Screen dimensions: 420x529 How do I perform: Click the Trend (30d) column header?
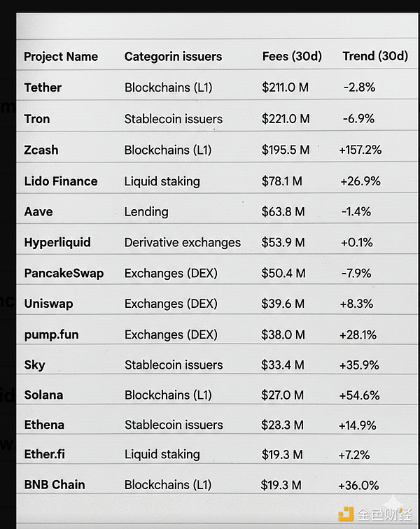click(374, 57)
